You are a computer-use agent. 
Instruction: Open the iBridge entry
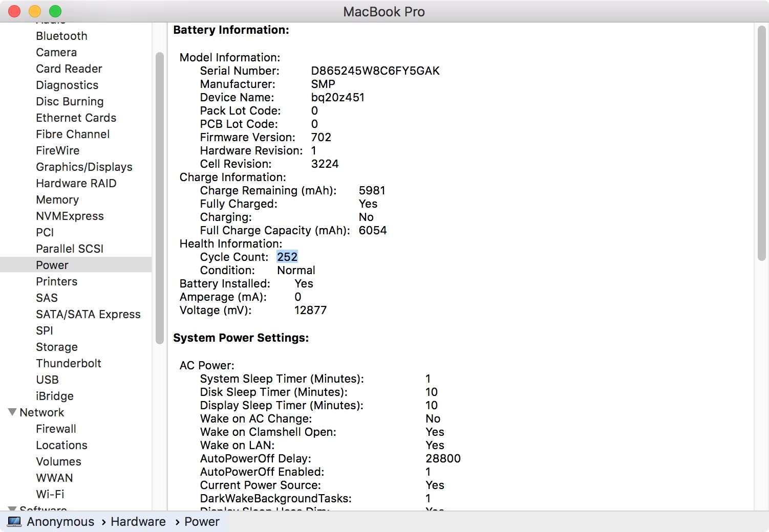pyautogui.click(x=55, y=396)
